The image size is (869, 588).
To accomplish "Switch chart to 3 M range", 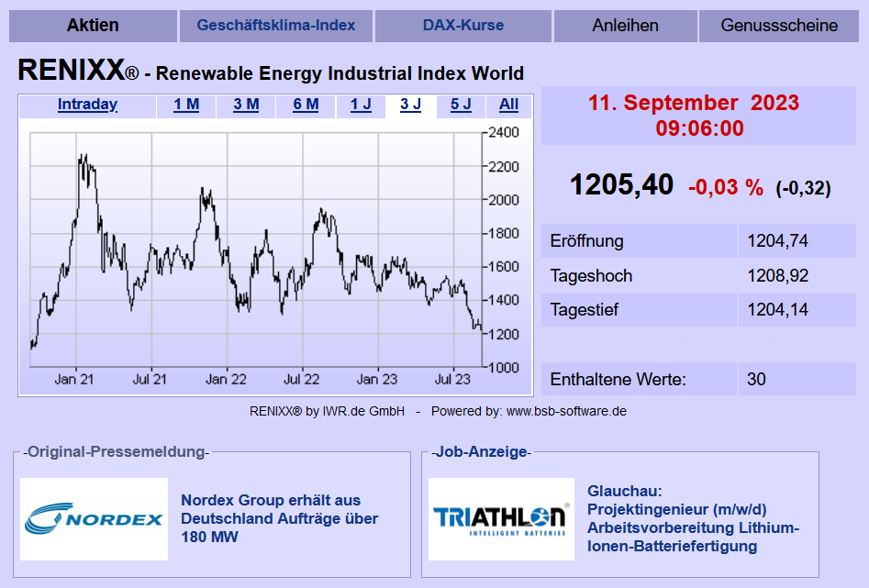I will pyautogui.click(x=246, y=105).
